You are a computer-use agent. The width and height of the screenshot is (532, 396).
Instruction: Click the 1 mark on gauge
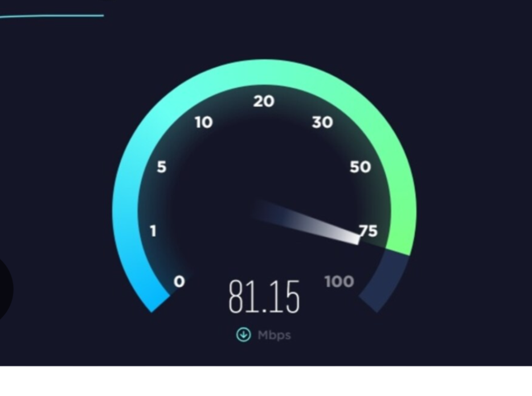tap(153, 231)
